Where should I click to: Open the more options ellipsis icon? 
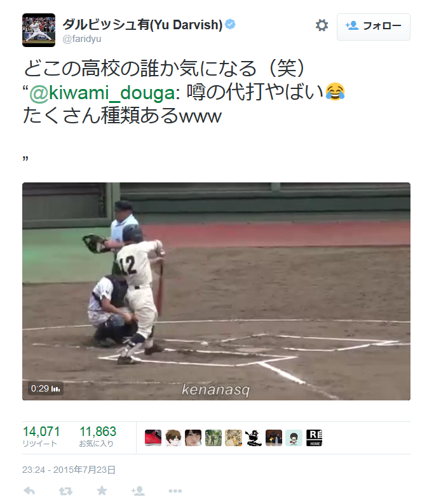tap(175, 491)
